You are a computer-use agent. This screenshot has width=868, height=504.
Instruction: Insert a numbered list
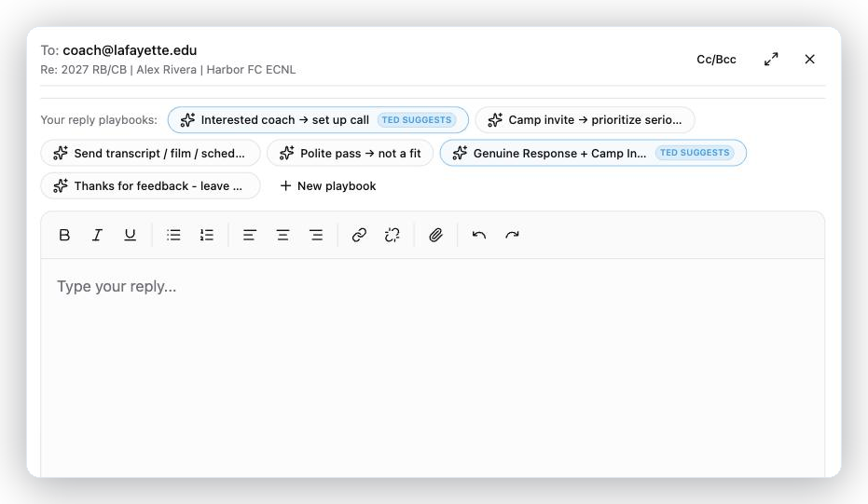[206, 235]
